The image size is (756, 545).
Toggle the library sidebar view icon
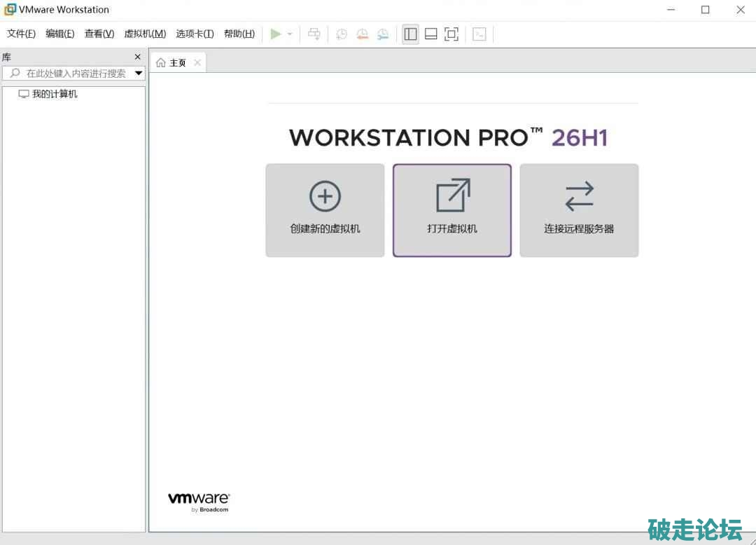tap(410, 34)
